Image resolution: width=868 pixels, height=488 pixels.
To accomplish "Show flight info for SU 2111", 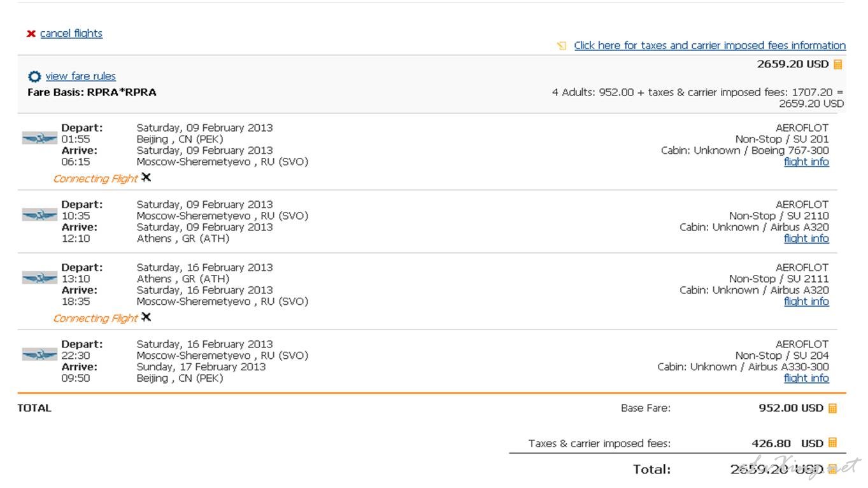I will click(806, 301).
